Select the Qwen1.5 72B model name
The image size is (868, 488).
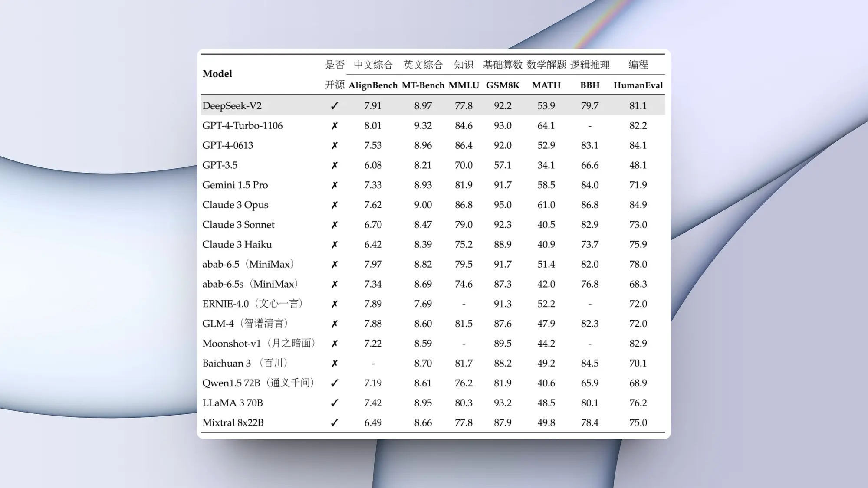[x=259, y=383]
